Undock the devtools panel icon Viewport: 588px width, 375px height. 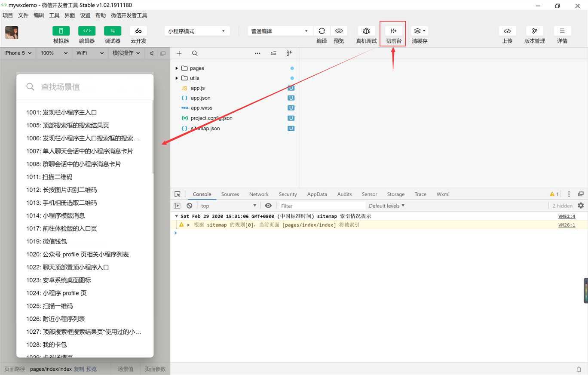point(581,194)
